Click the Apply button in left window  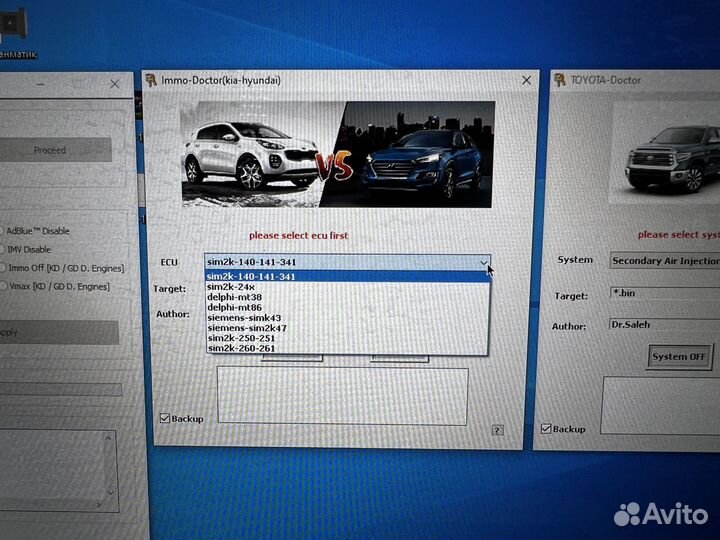point(59,332)
